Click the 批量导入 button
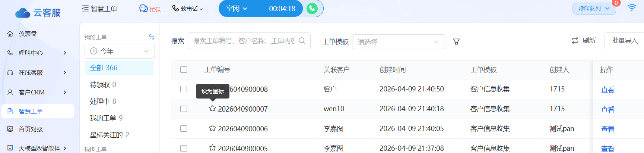 click(x=624, y=41)
